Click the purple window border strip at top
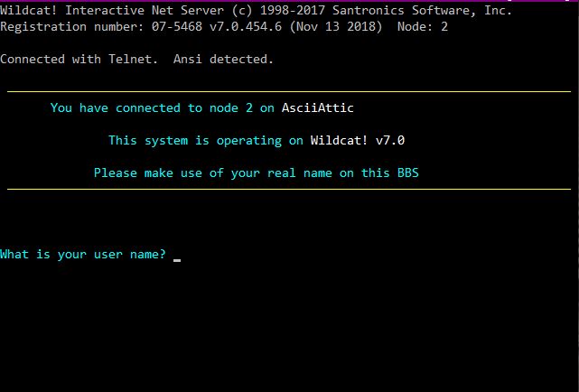Image resolution: width=579 pixels, height=392 pixels. click(x=289, y=1)
